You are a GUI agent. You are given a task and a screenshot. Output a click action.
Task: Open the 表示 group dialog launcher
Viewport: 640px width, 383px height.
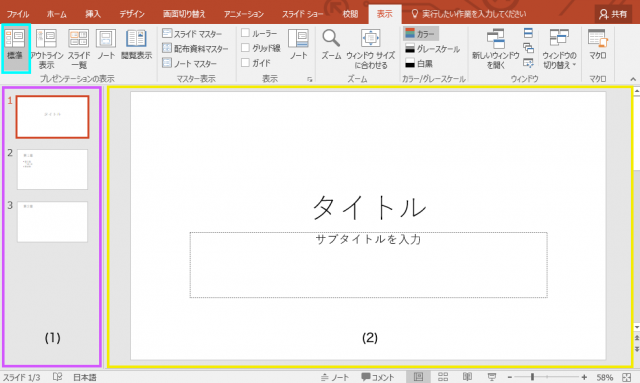[310, 79]
